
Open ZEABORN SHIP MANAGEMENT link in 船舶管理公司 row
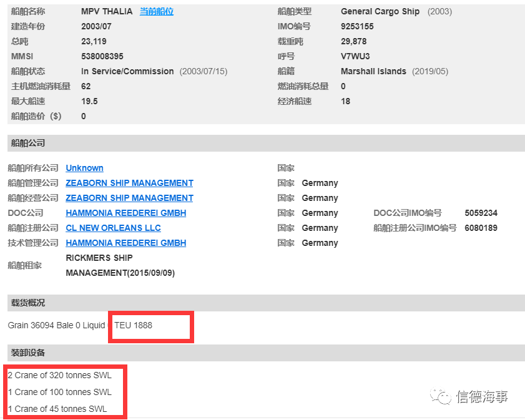click(129, 183)
